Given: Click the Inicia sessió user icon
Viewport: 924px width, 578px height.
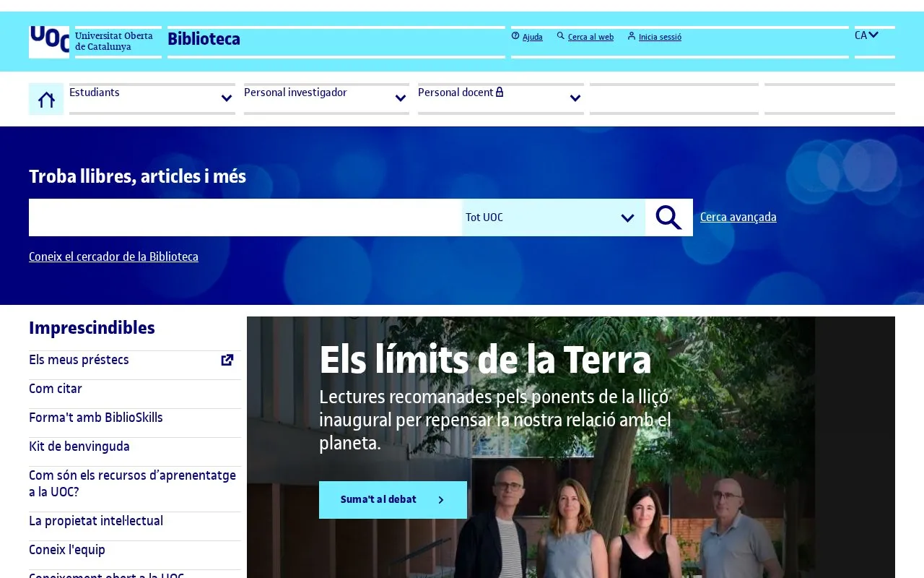Looking at the screenshot, I should [632, 35].
